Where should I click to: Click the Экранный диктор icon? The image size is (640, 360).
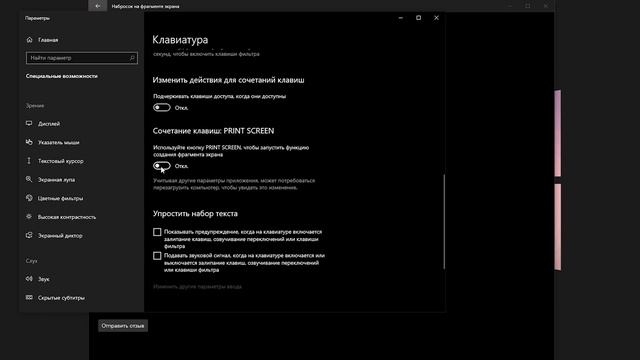29,236
